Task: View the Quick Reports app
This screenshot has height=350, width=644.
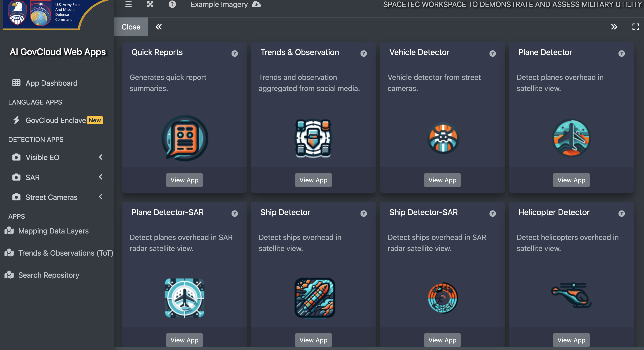Action: pos(184,180)
